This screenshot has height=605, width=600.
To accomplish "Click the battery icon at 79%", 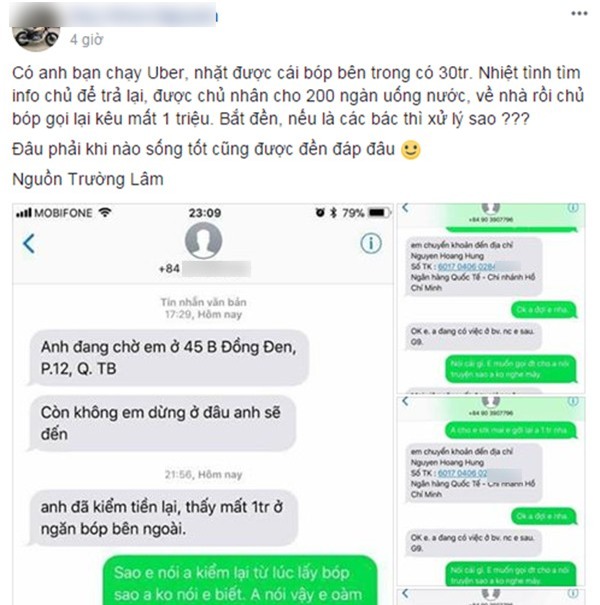I will point(379,213).
